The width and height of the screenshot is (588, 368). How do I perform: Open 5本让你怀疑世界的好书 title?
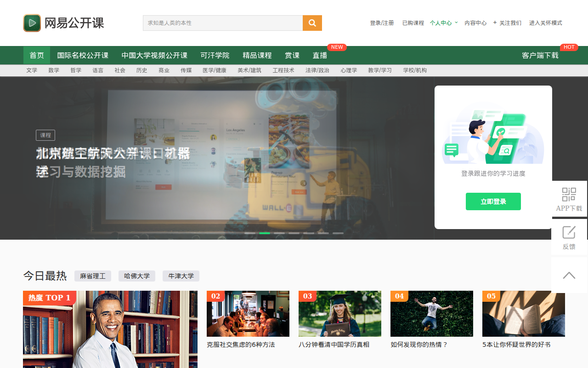(x=516, y=345)
